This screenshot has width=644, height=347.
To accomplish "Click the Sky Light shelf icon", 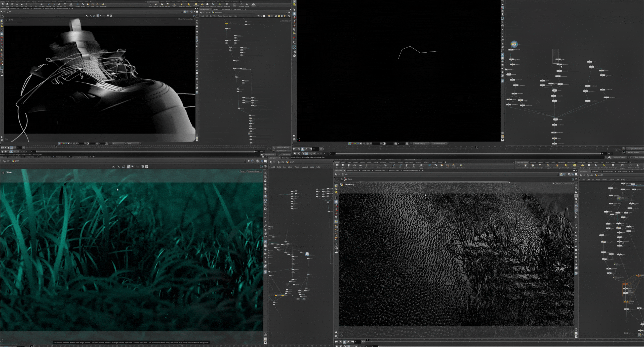I will pos(583,165).
